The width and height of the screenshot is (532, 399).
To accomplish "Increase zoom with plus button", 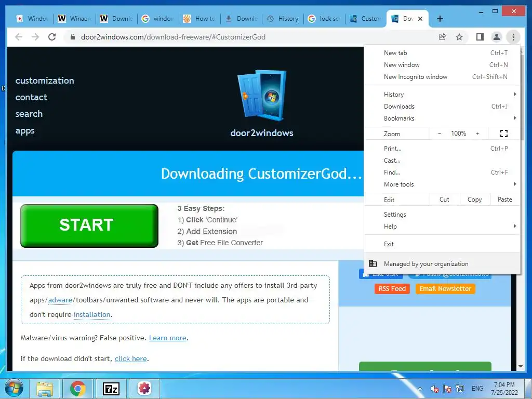I will (477, 134).
